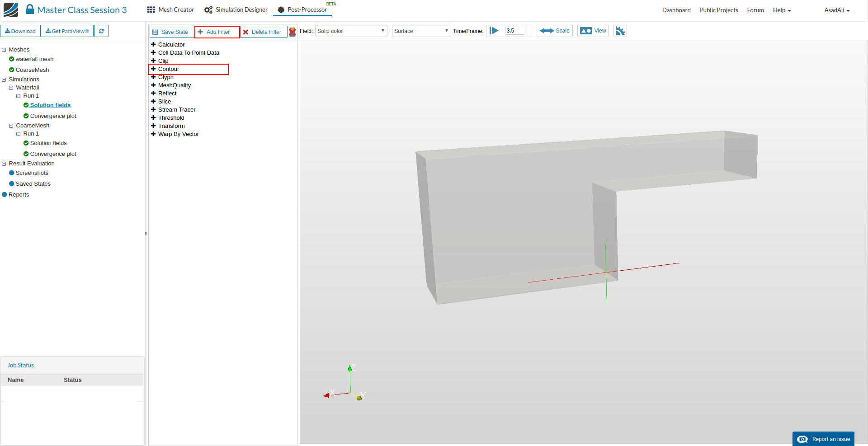Add the Reflect filter
The width and height of the screenshot is (868, 446).
click(167, 94)
